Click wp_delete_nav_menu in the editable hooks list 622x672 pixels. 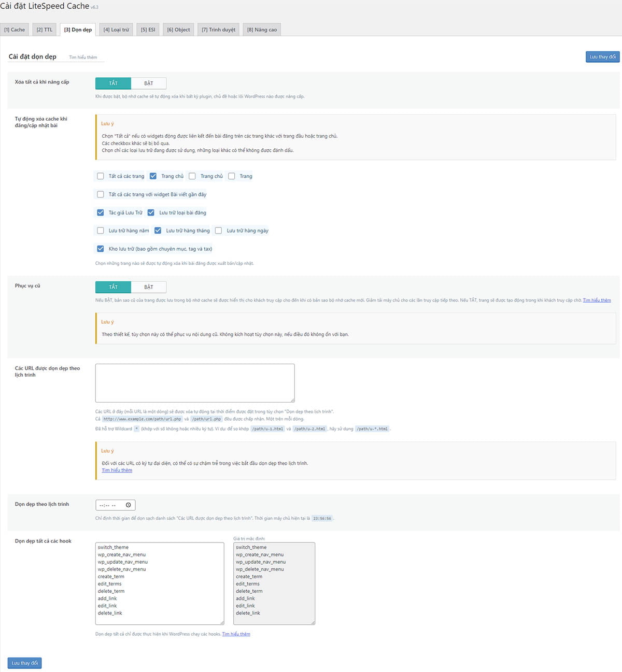[122, 569]
